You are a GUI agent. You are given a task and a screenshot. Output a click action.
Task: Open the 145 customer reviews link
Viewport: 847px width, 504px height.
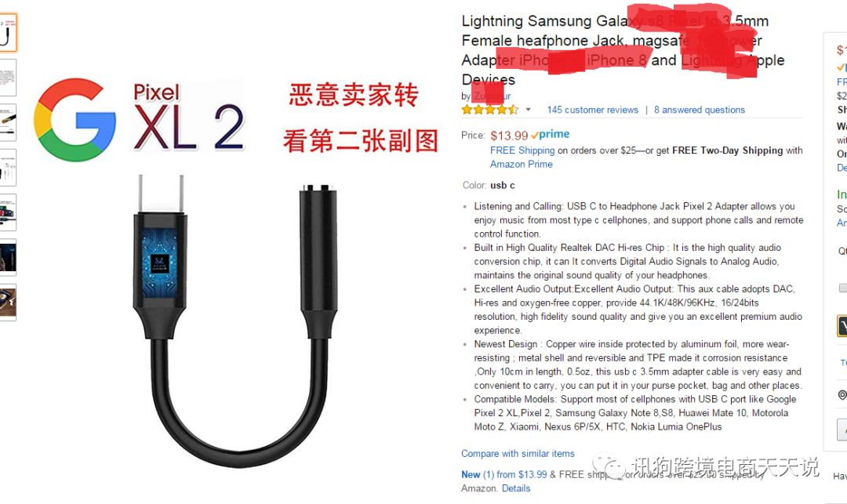coord(593,110)
